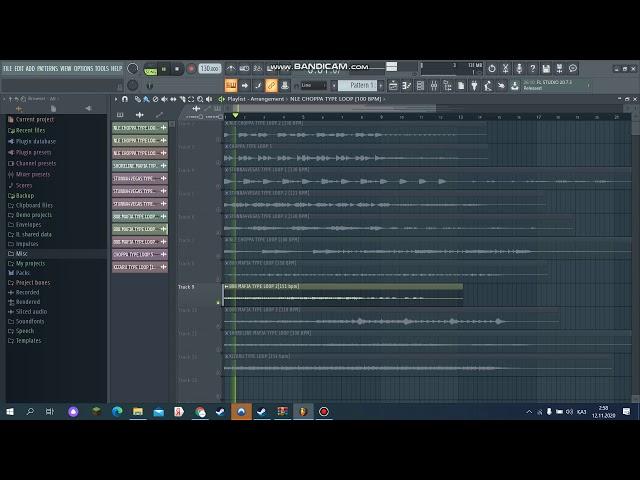640x480 pixels.
Task: Open the plugin picker plug icon
Action: coord(474,85)
